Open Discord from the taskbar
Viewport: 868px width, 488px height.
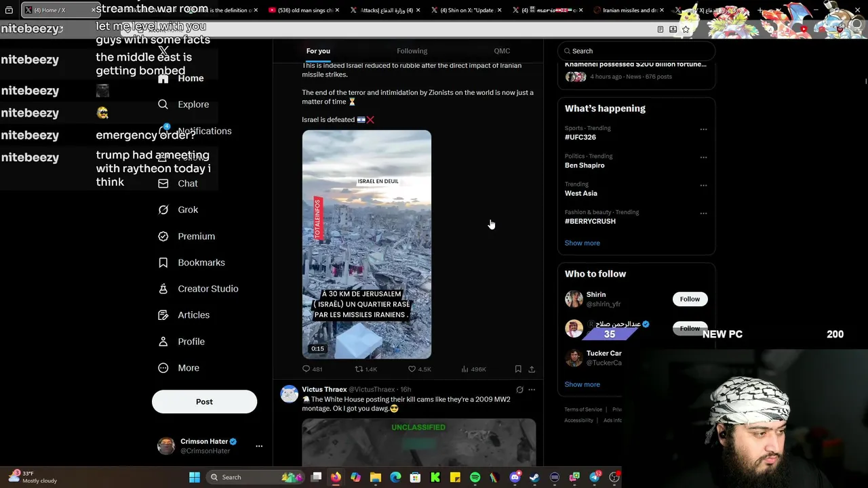(x=515, y=477)
